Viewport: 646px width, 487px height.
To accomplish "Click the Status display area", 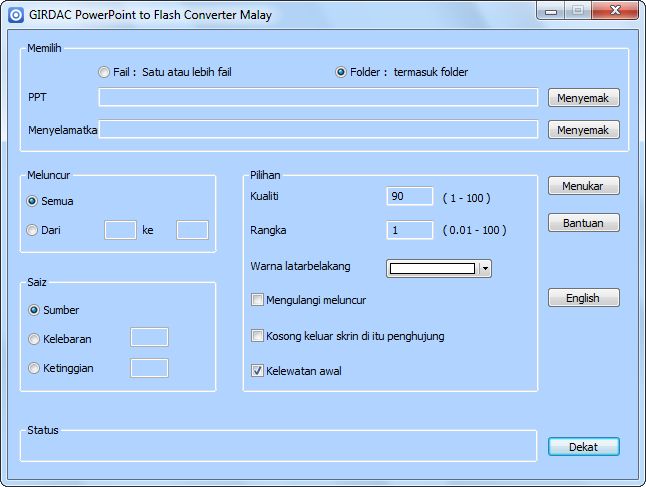I will point(279,446).
